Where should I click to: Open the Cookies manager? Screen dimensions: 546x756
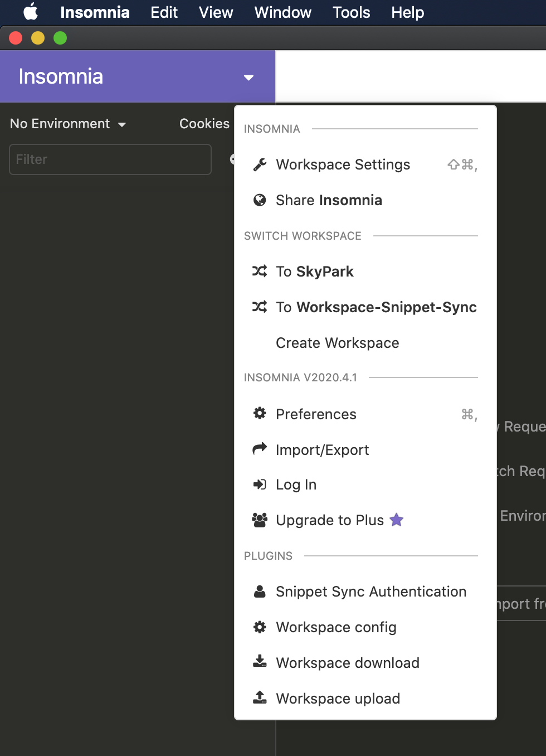coord(204,124)
